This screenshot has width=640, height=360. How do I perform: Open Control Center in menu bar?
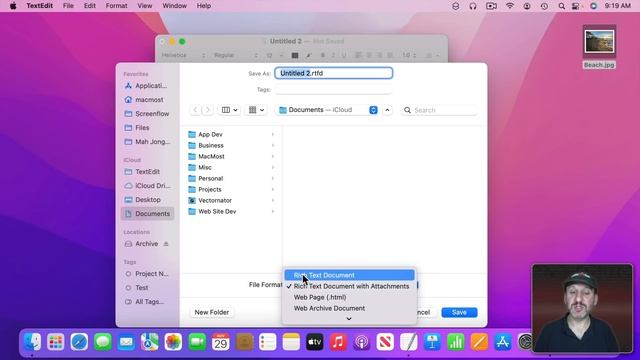[576, 6]
